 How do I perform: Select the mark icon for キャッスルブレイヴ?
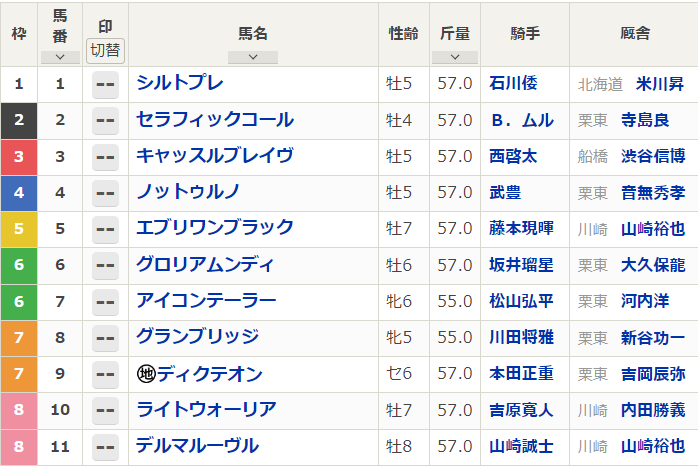[105, 156]
